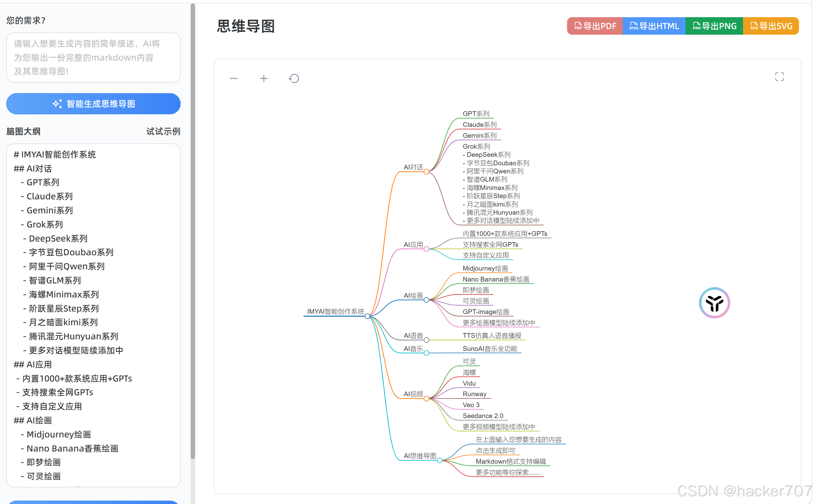The image size is (814, 504).
Task: Click the 支持自定义应用 map node
Action: tap(486, 255)
